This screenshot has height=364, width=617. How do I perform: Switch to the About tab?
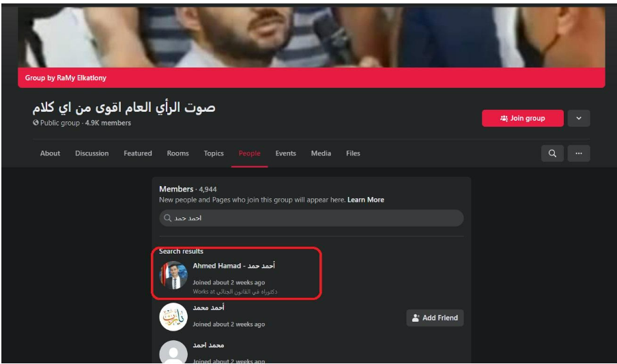coord(50,153)
